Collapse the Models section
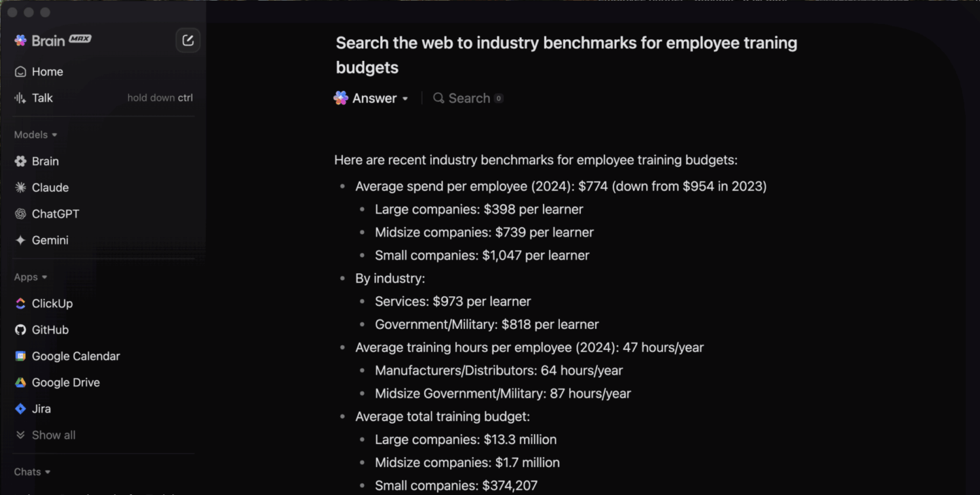980x495 pixels. coord(35,134)
